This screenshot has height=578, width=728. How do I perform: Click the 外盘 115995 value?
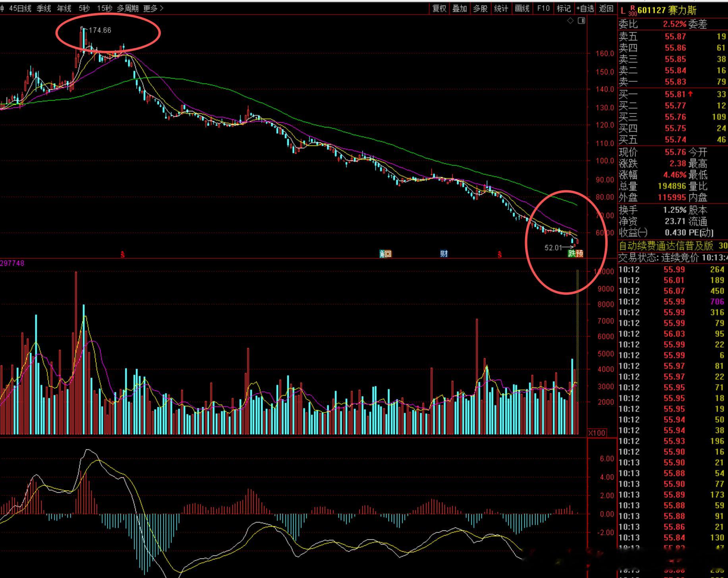(672, 197)
